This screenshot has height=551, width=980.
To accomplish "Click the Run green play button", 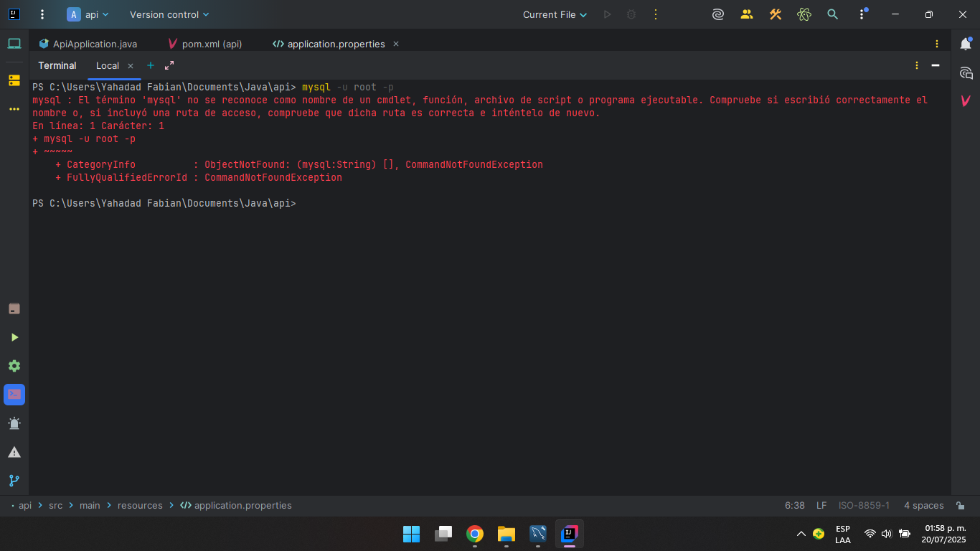I will (607, 14).
